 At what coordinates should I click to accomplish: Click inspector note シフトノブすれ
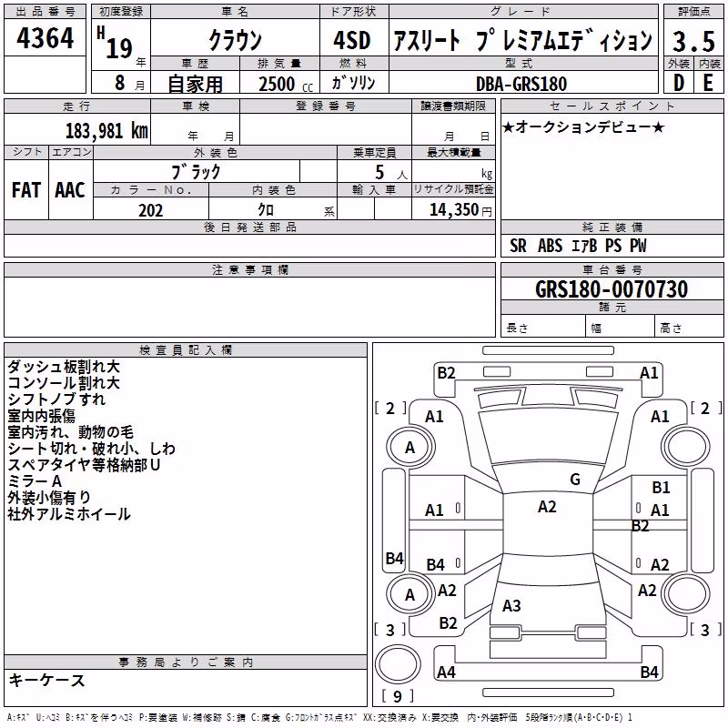(56, 399)
